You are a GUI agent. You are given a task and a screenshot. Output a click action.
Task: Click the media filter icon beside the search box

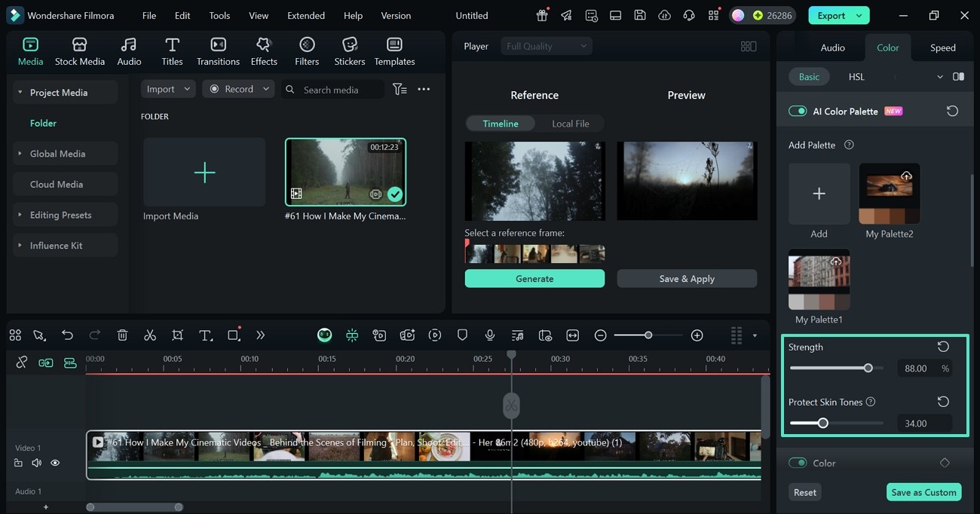coord(400,90)
